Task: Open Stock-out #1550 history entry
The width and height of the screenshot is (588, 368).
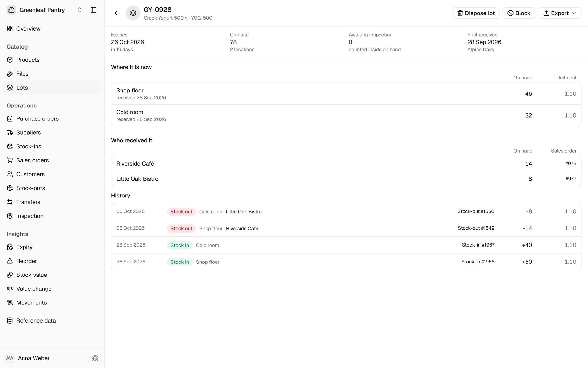Action: pyautogui.click(x=476, y=211)
